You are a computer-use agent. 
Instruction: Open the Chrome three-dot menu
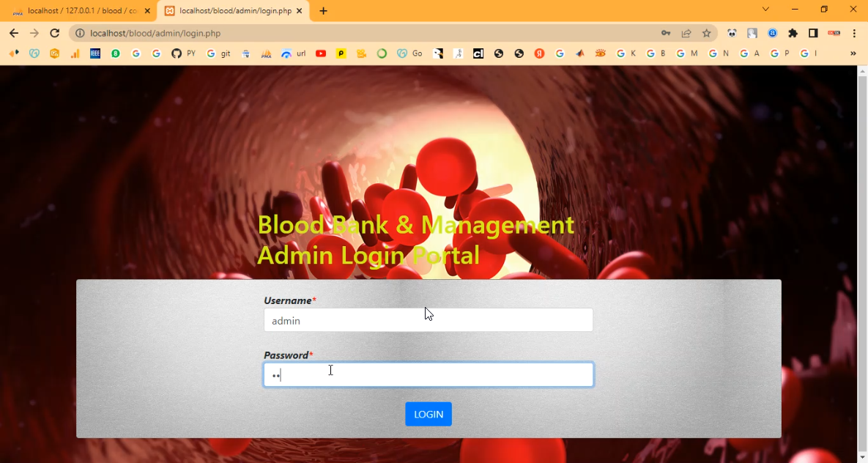[x=854, y=33]
